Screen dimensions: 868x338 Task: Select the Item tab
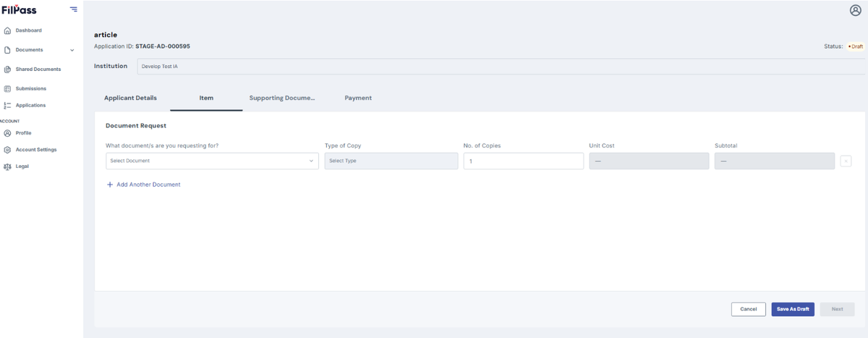(x=206, y=98)
